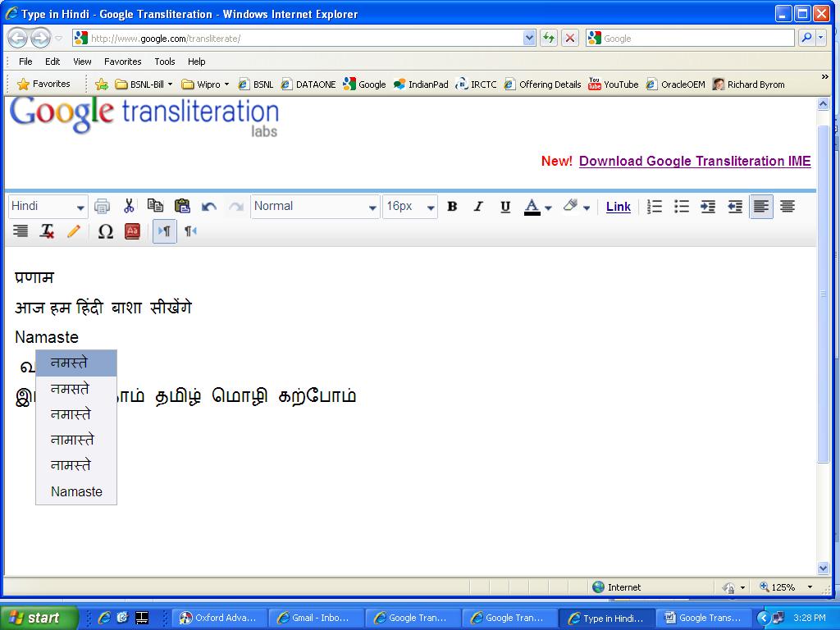This screenshot has height=630, width=840.
Task: Select the Cut icon
Action: click(129, 206)
